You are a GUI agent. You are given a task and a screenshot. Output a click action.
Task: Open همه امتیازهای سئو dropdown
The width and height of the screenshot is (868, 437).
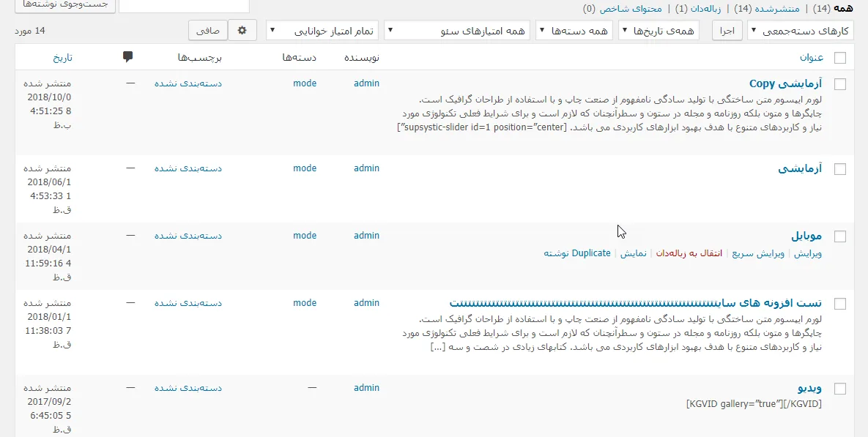457,31
